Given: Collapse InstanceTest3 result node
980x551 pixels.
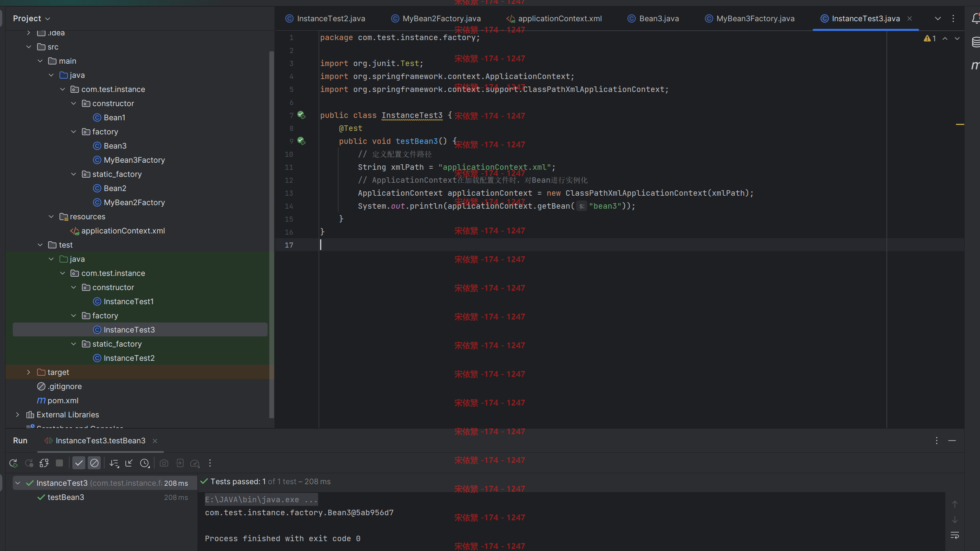Looking at the screenshot, I should coord(18,483).
